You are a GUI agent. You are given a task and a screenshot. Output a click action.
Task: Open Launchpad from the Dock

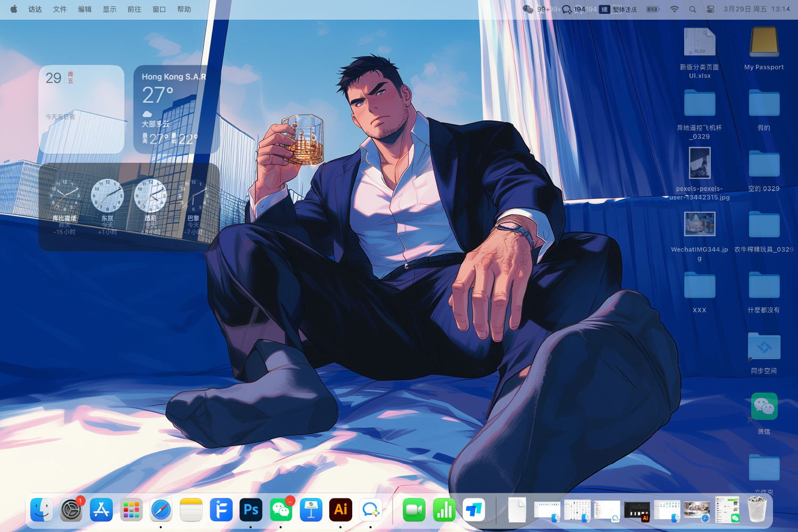point(131,510)
